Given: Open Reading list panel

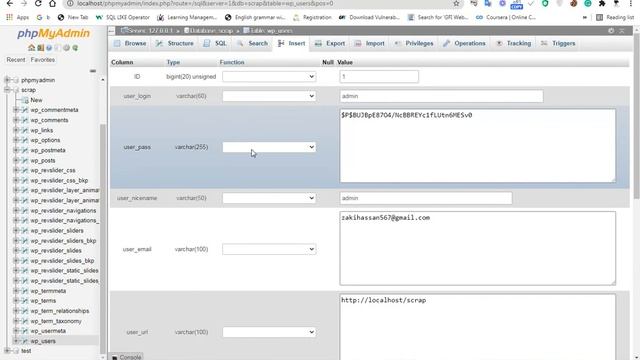Looking at the screenshot, I should click(615, 18).
